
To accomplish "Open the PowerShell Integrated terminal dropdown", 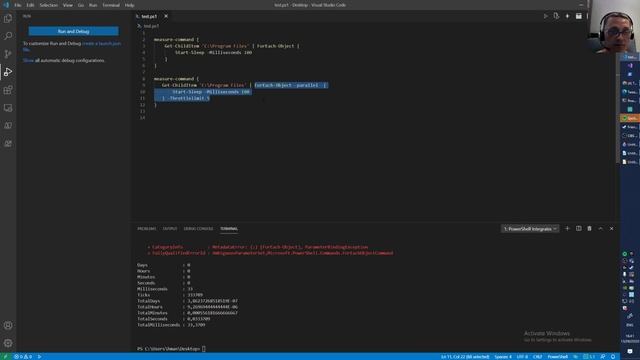I will click(530, 229).
